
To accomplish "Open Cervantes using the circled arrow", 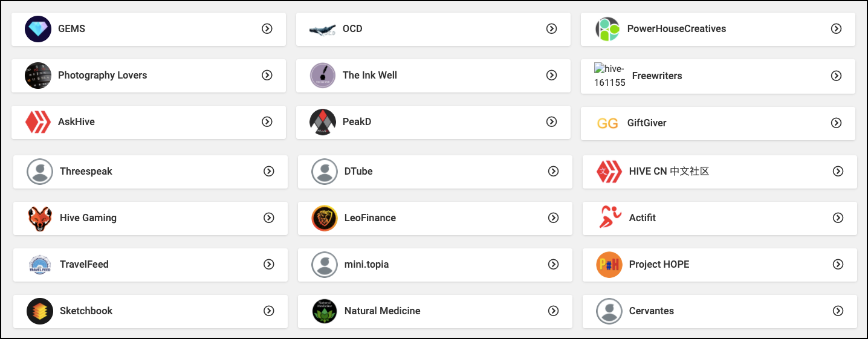I will tap(838, 311).
